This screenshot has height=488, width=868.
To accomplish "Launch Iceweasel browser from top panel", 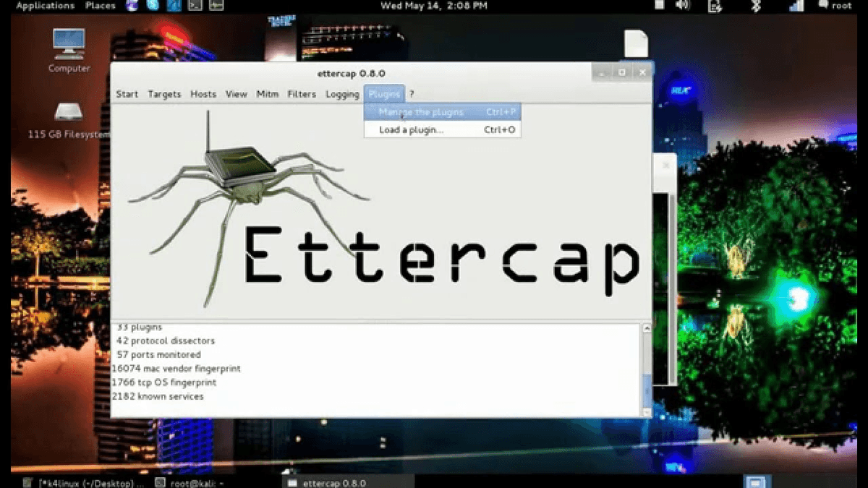I will click(x=132, y=6).
